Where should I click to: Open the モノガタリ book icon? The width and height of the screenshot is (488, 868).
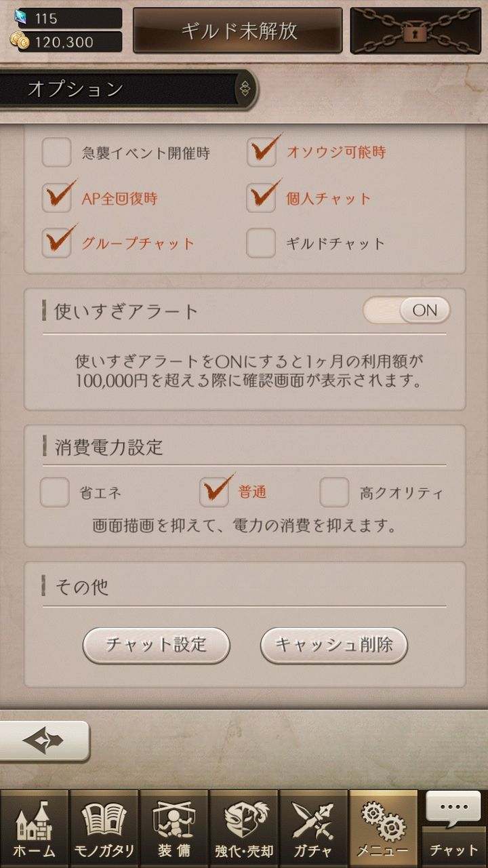click(x=104, y=829)
